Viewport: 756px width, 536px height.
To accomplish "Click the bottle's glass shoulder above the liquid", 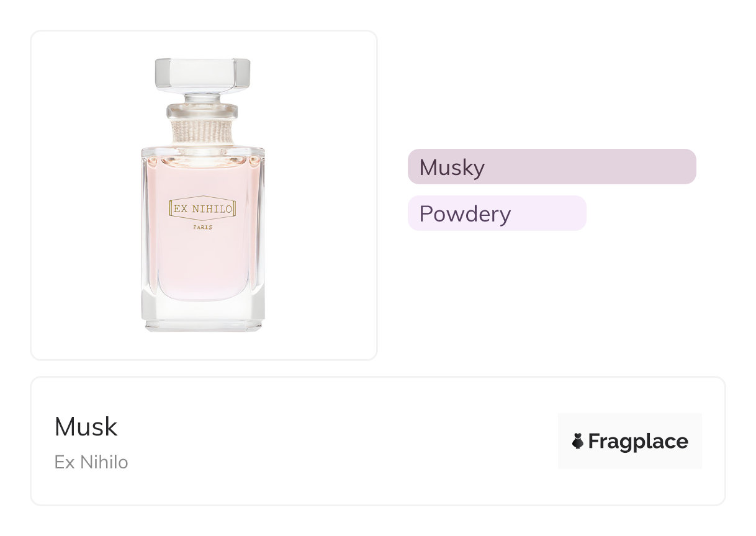I will click(202, 151).
